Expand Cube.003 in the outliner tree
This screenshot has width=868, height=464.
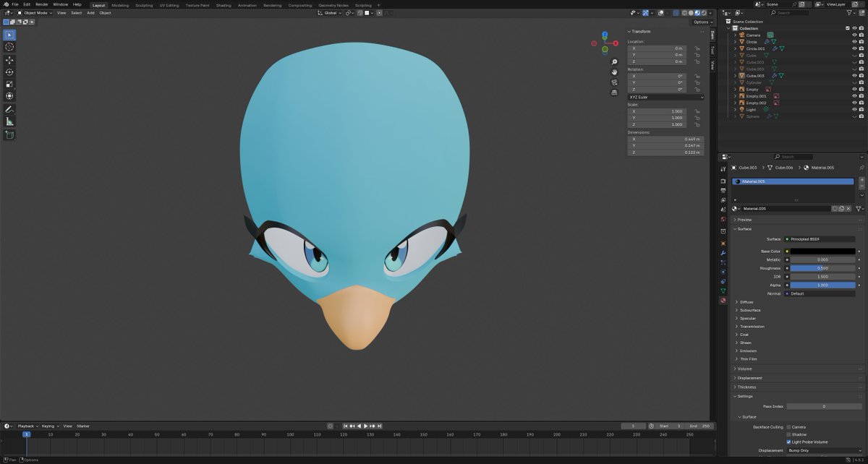(x=735, y=75)
